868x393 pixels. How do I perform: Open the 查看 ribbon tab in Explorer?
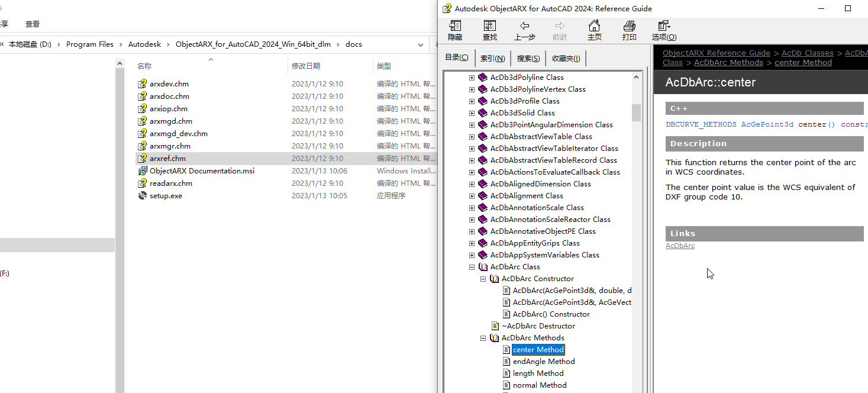pyautogui.click(x=33, y=24)
